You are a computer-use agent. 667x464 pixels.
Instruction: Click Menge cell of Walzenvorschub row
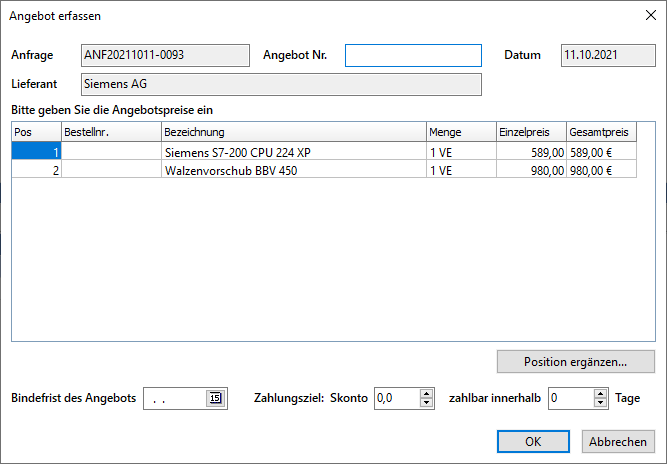tap(461, 170)
